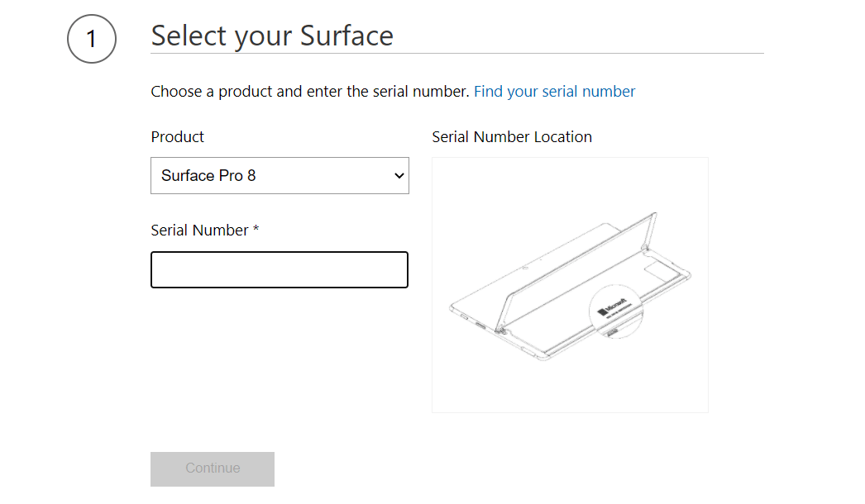Click the Choose a product instruction text
This screenshot has height=504, width=865.
pyautogui.click(x=310, y=92)
